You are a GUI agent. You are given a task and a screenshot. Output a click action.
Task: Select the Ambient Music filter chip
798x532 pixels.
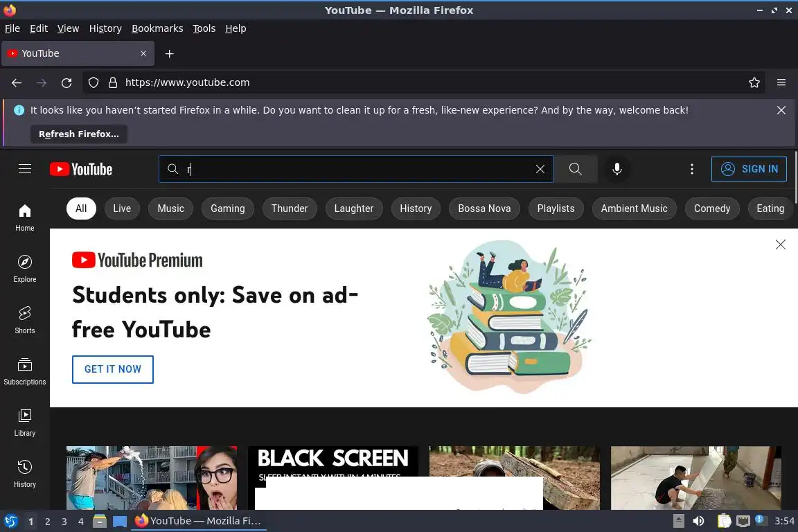pos(634,209)
